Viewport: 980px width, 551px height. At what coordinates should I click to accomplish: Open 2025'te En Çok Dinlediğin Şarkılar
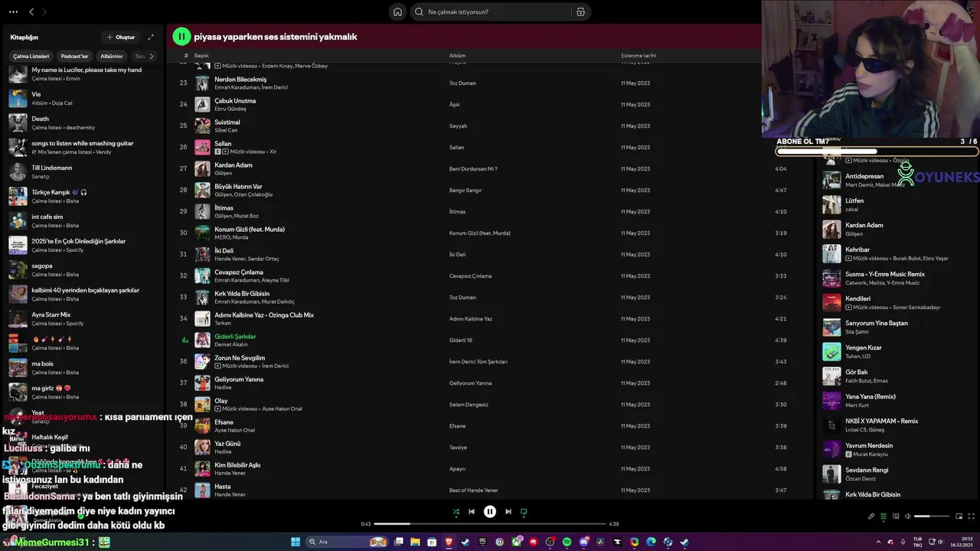coord(84,245)
